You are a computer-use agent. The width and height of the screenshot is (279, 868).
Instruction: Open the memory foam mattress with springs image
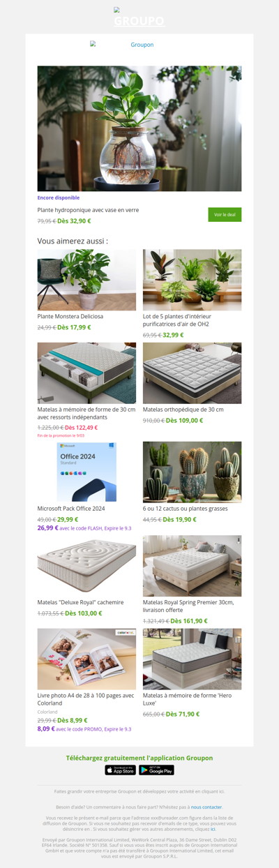86,373
